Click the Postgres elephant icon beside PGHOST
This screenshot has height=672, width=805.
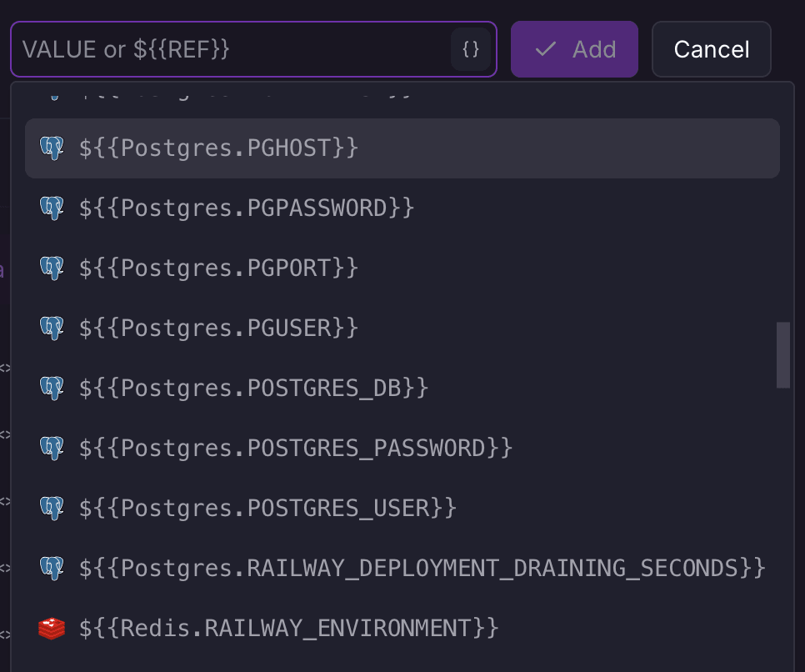click(52, 148)
